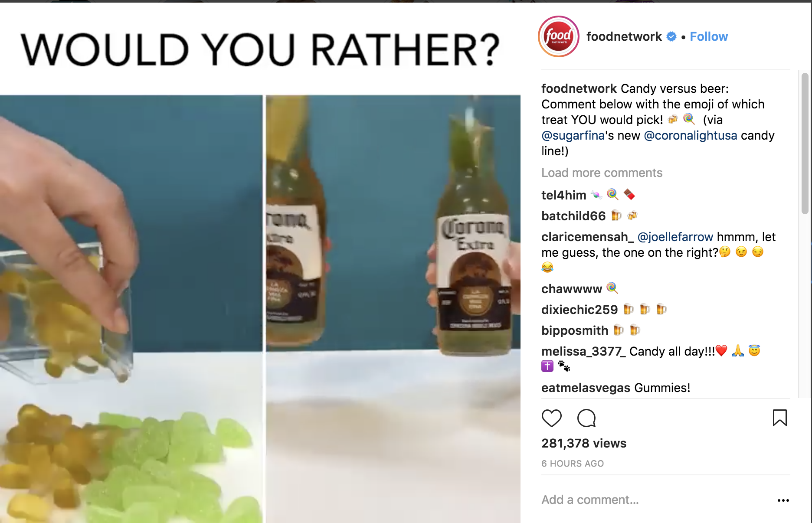Viewport: 812px width, 523px height.
Task: Save the post with the bookmark icon
Action: point(779,418)
